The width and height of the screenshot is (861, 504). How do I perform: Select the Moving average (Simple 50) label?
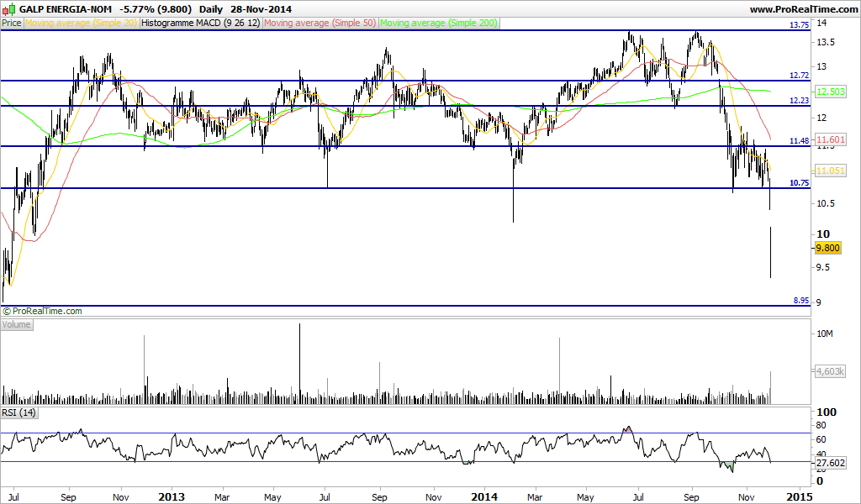(x=320, y=23)
